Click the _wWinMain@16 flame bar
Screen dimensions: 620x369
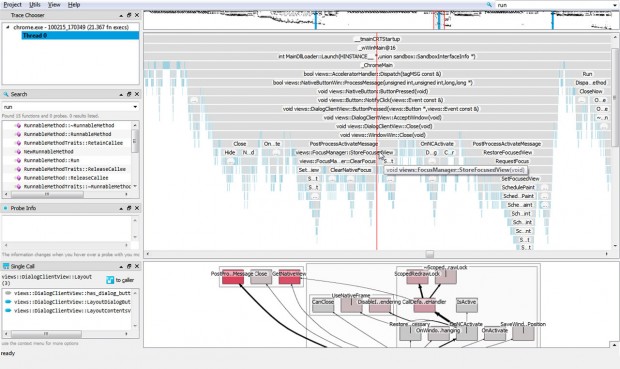[377, 48]
